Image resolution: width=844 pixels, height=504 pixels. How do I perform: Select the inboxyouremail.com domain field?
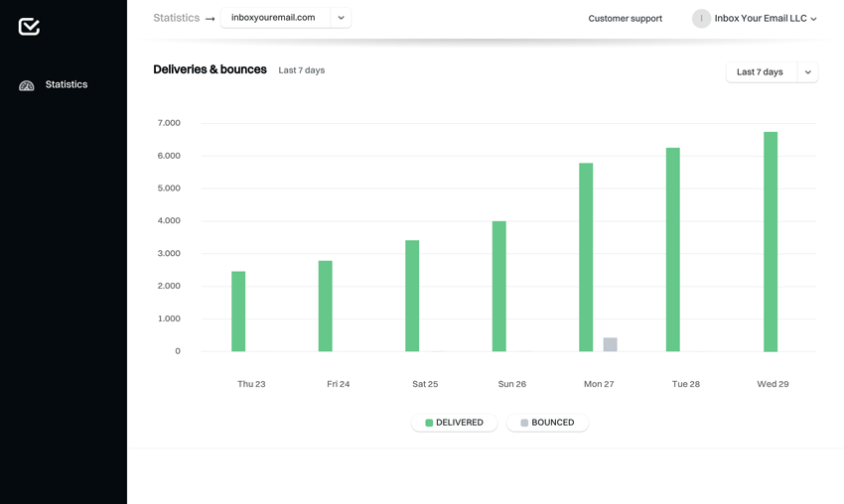[274, 18]
